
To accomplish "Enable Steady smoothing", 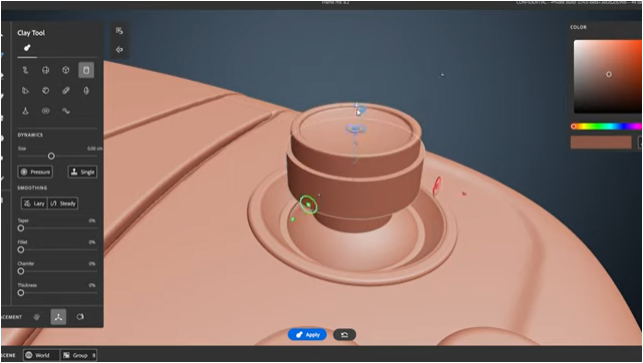I will point(63,203).
